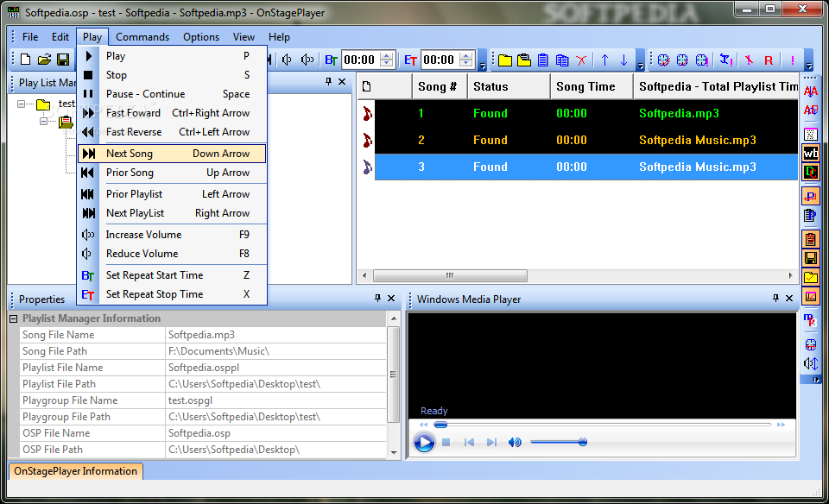The width and height of the screenshot is (829, 504).
Task: Choose Fast Reverse from Play menu
Action: coord(172,132)
